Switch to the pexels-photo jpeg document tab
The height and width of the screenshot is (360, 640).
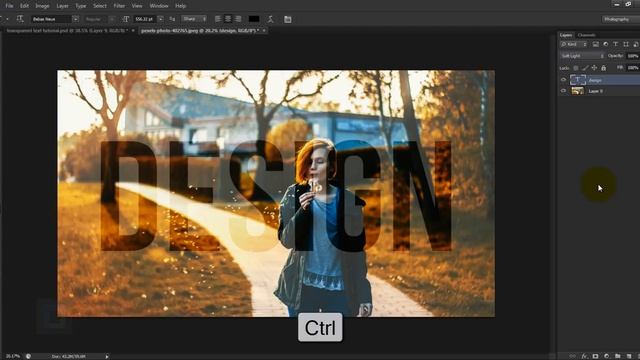click(x=200, y=31)
